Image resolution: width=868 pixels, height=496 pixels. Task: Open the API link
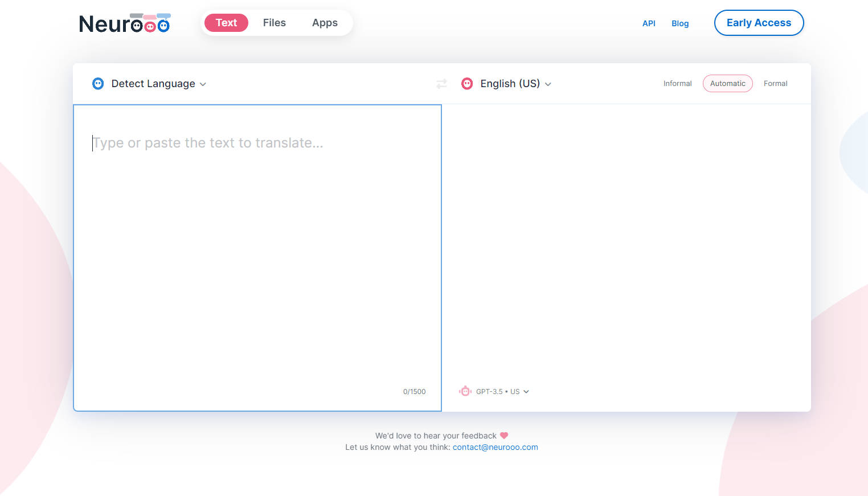coord(649,23)
